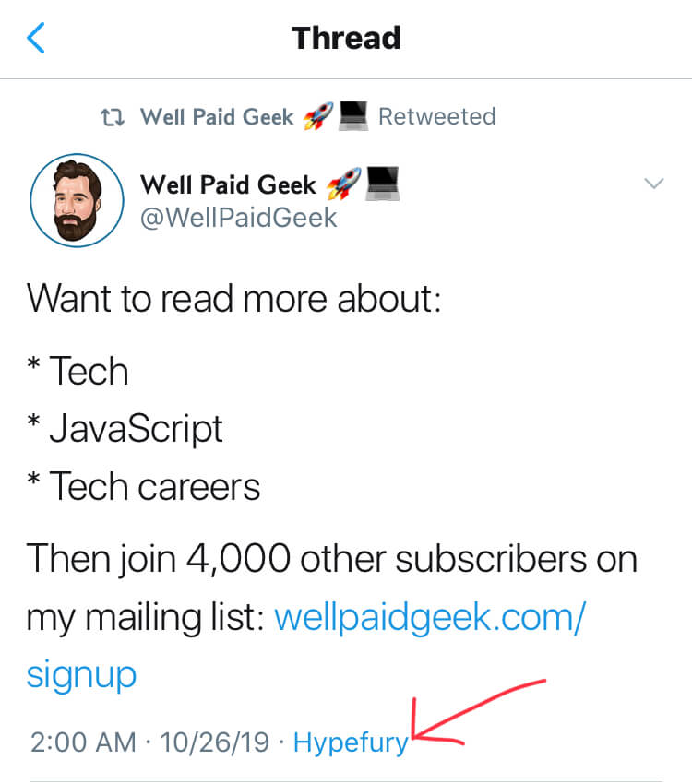Image resolution: width=692 pixels, height=784 pixels.
Task: Open the tweet options chevron menu
Action: coord(653,184)
